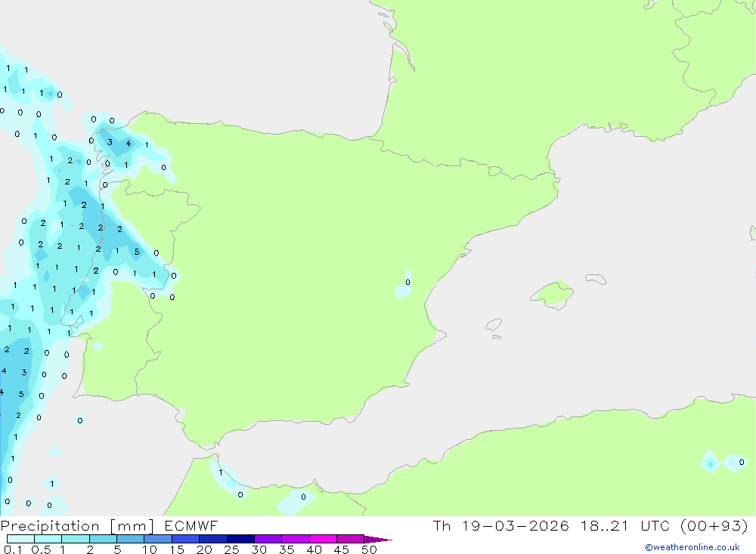
Task: Click the 10–15 mm legend color box
Action: tap(158, 539)
